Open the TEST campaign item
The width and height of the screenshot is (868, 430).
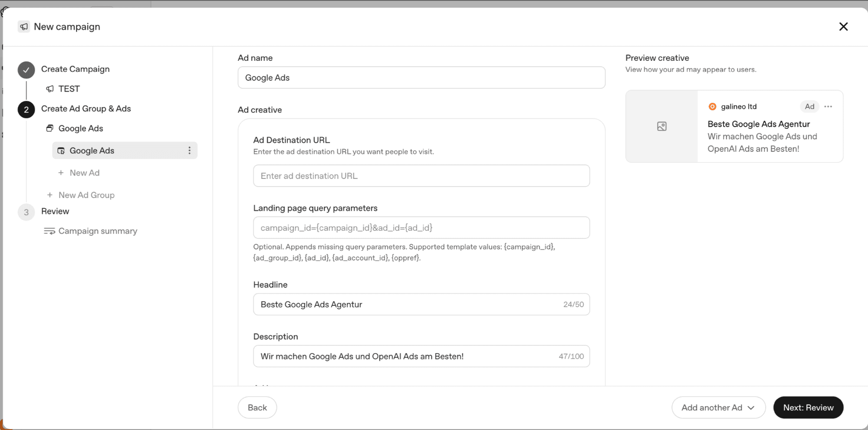tap(69, 89)
